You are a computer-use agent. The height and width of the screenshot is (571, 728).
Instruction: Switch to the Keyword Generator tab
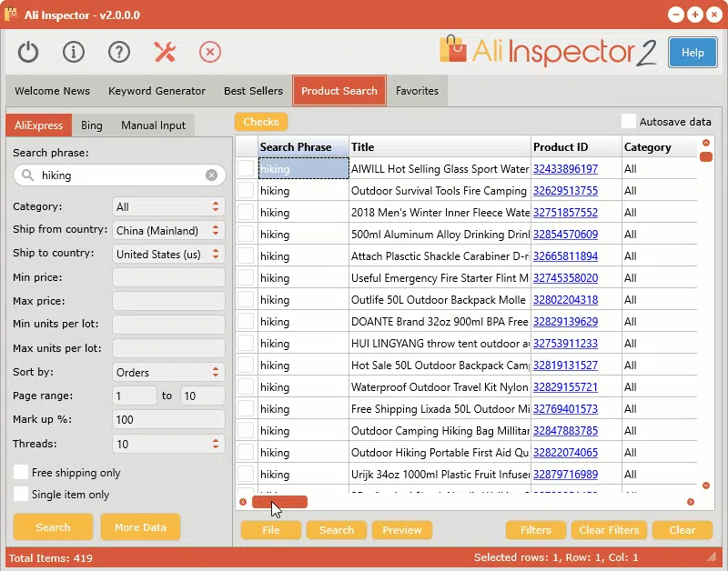157,91
